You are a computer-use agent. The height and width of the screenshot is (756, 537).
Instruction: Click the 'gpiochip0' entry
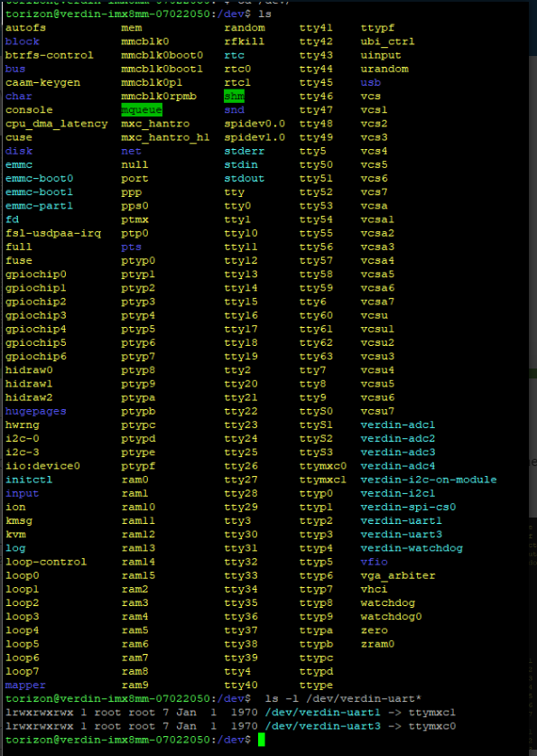pyautogui.click(x=36, y=275)
